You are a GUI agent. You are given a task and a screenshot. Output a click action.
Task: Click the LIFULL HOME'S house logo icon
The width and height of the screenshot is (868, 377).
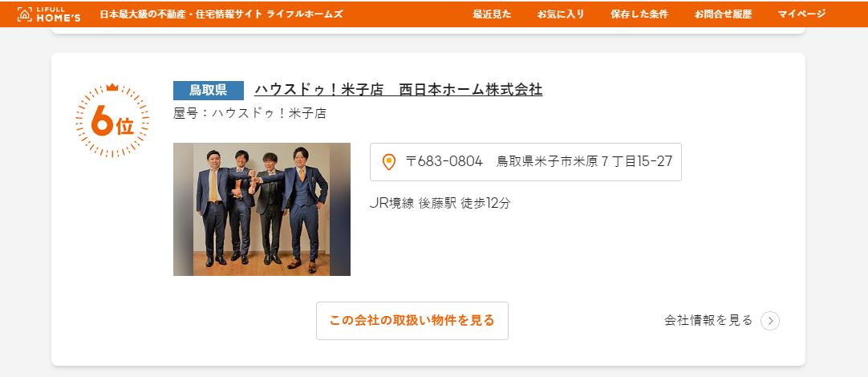(x=25, y=14)
